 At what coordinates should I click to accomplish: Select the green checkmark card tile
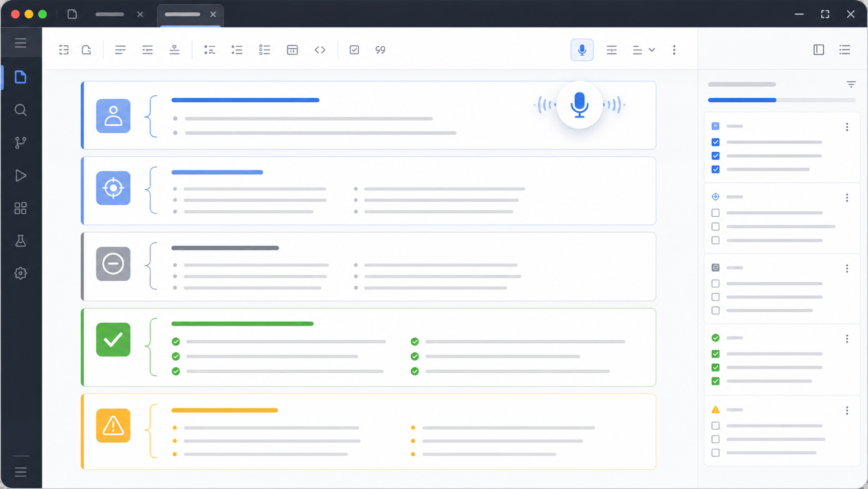(113, 340)
